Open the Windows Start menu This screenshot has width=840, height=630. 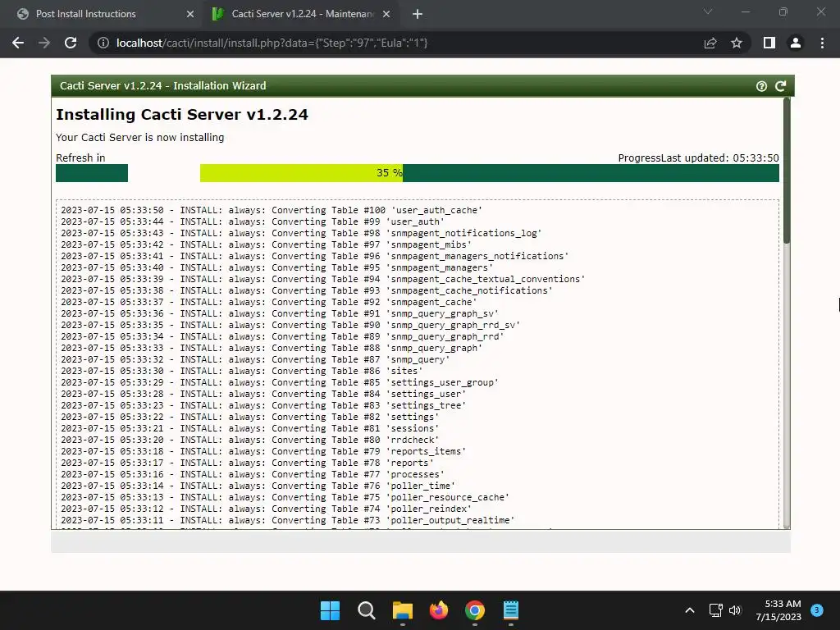(x=330, y=610)
